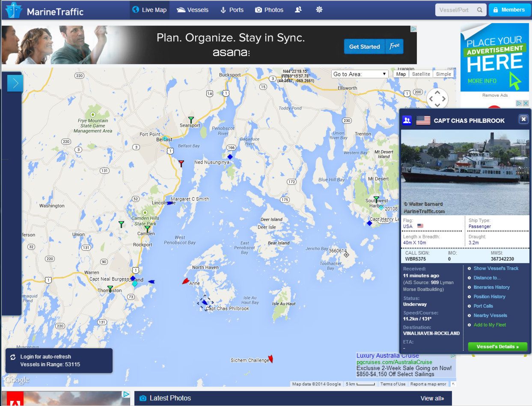The height and width of the screenshot is (406, 532).
Task: Open the Go to Area dropdown
Action: (360, 74)
